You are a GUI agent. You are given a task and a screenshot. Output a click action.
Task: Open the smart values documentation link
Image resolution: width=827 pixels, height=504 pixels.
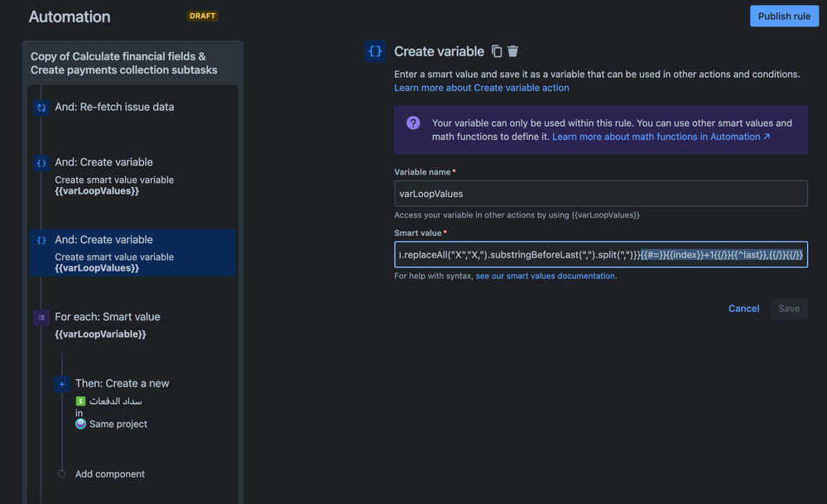pyautogui.click(x=546, y=276)
